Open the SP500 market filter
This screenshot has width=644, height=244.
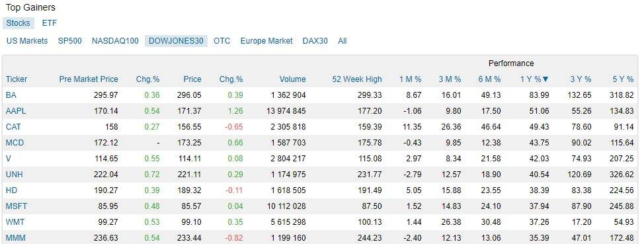[x=70, y=41]
